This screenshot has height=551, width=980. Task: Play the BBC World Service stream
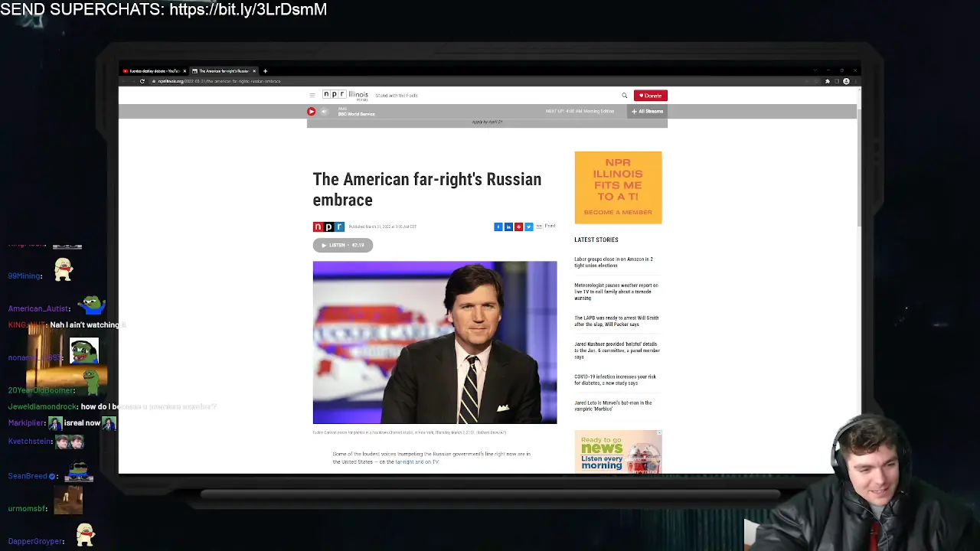click(x=312, y=112)
